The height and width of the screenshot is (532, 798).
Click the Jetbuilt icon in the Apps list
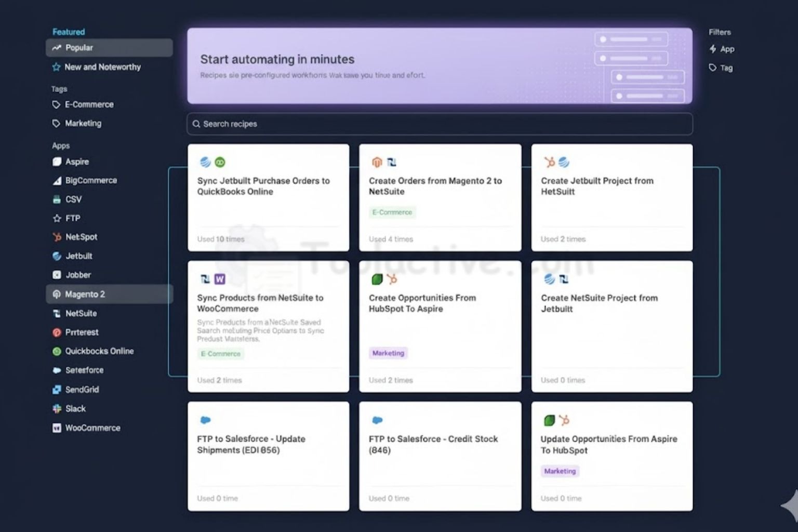point(57,256)
